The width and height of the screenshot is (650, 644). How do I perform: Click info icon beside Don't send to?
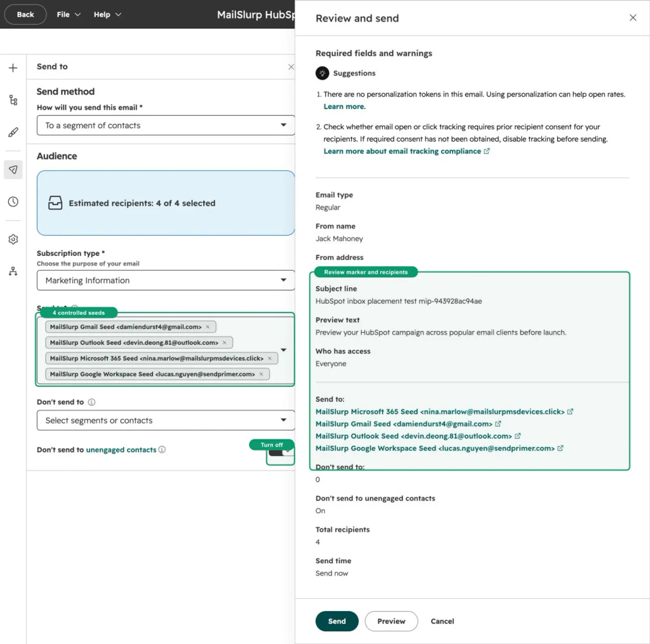click(91, 402)
